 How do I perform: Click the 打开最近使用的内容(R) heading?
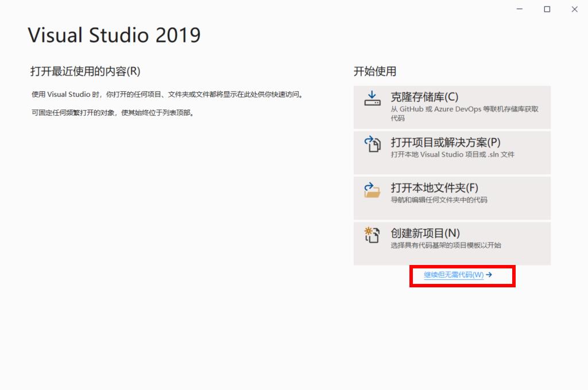pyautogui.click(x=85, y=71)
